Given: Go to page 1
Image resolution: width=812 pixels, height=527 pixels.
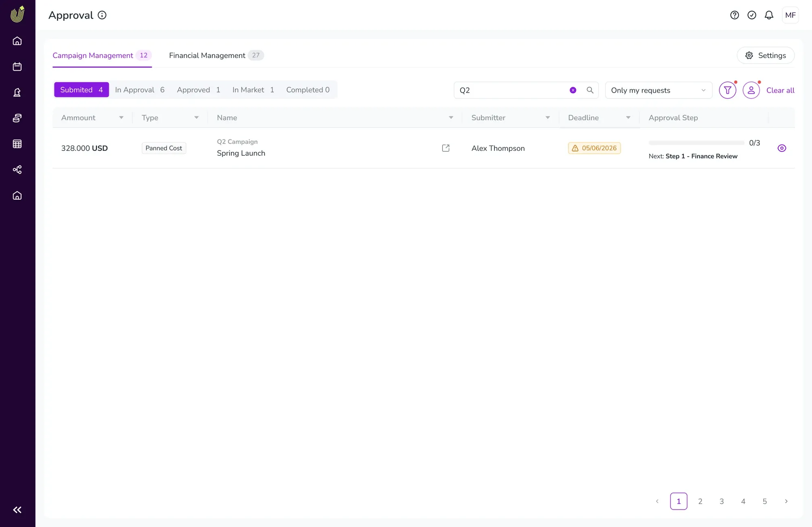Looking at the screenshot, I should 678,501.
